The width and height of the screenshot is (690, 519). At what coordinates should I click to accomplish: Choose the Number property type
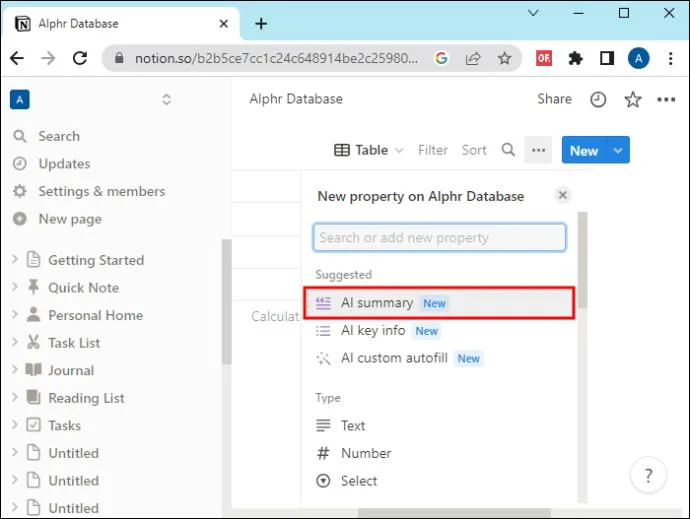coord(439,453)
